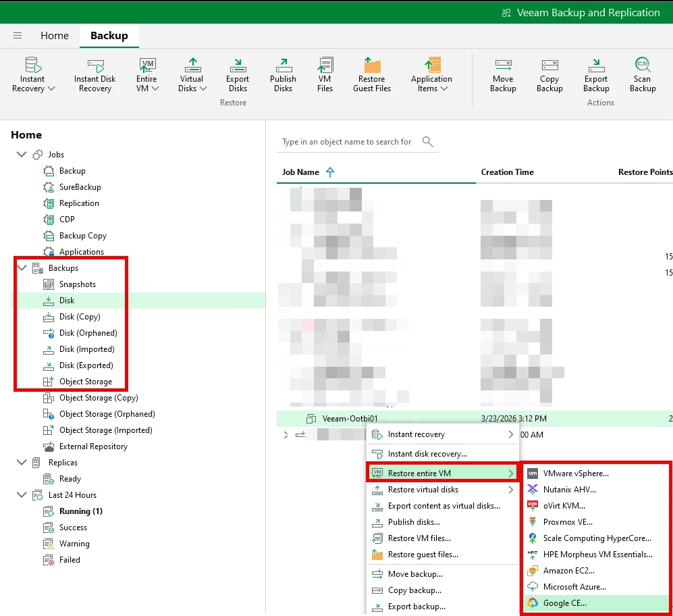Collapse the Jobs tree node
This screenshot has width=673, height=616.
tap(21, 155)
